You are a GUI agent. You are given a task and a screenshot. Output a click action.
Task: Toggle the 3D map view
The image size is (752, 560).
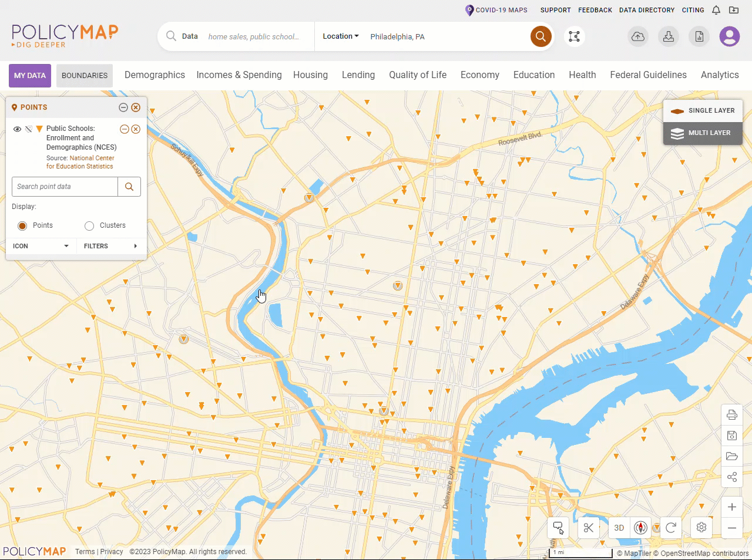[619, 528]
